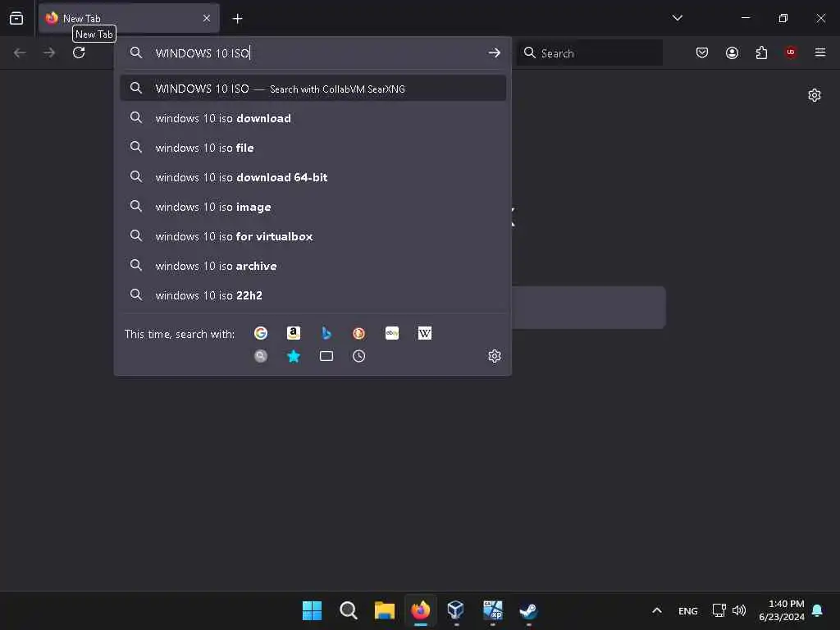The height and width of the screenshot is (630, 840).
Task: Search in open Tabs icon
Action: (326, 356)
